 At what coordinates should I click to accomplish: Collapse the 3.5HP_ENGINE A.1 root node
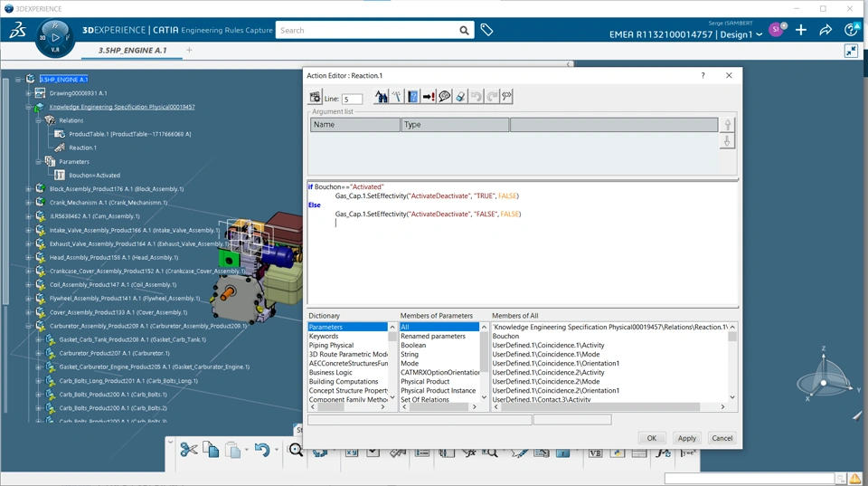(x=18, y=80)
